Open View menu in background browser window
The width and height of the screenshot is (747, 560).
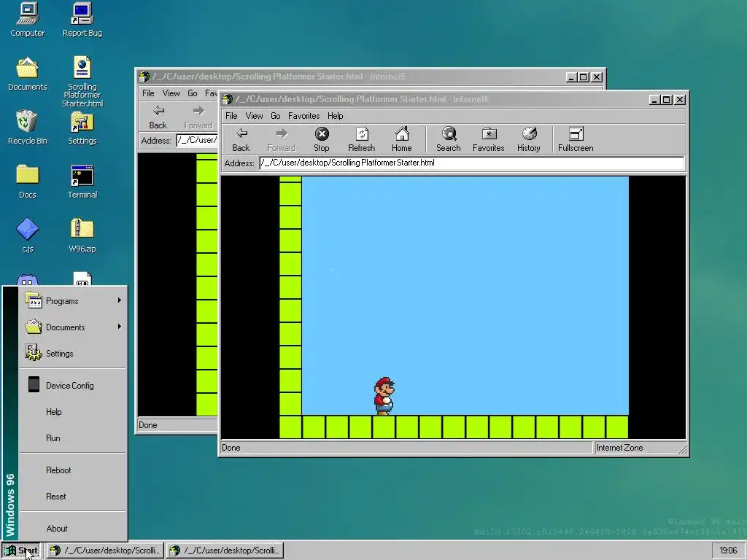pyautogui.click(x=171, y=93)
